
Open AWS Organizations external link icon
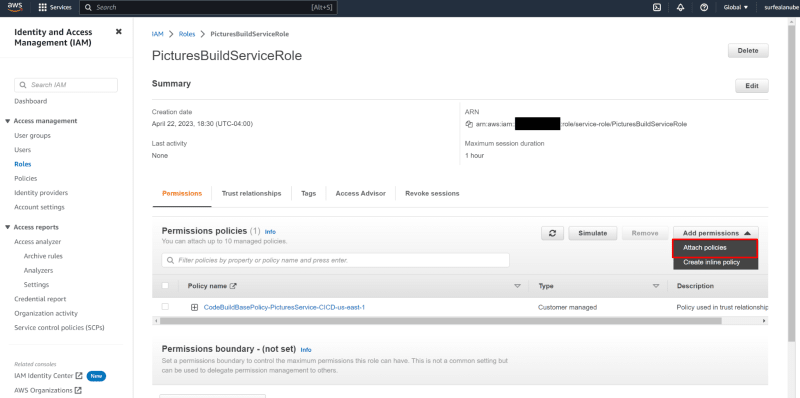click(x=78, y=390)
